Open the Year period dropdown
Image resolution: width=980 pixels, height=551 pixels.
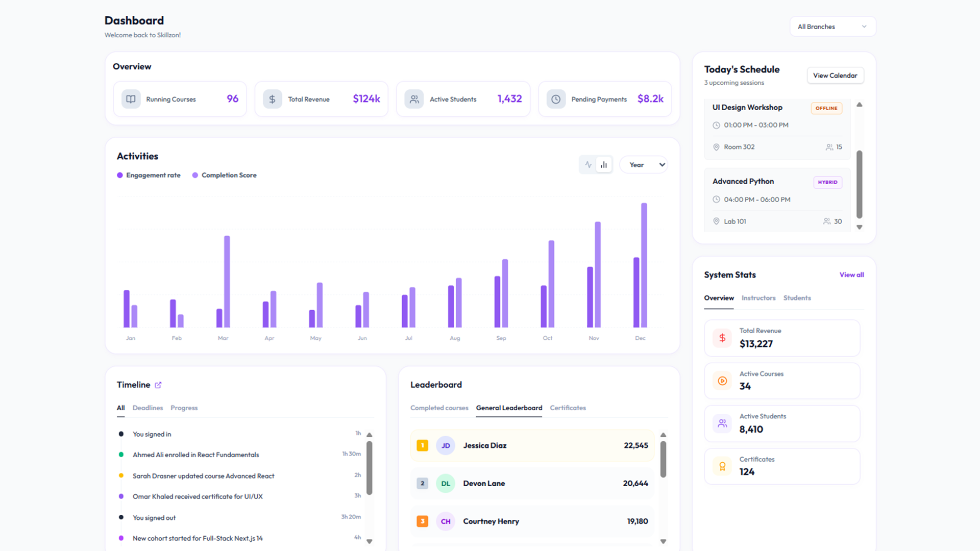tap(644, 165)
